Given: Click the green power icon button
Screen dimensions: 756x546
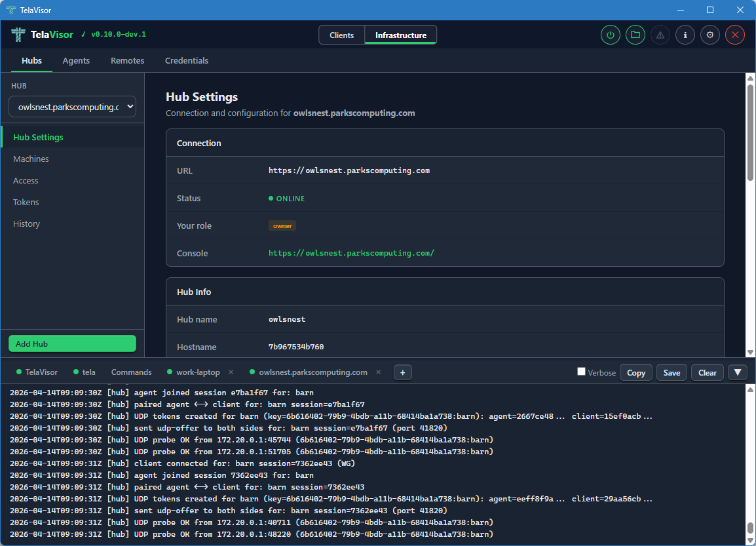Looking at the screenshot, I should (611, 35).
